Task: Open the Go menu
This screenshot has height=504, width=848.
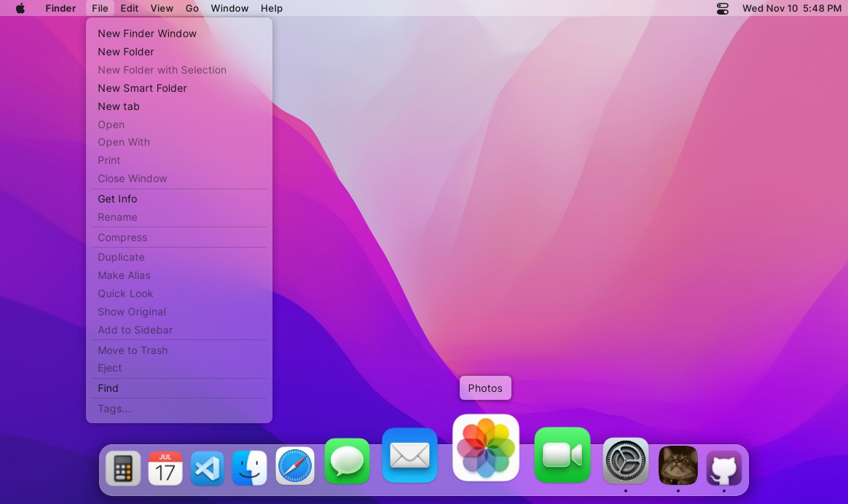Action: pyautogui.click(x=192, y=8)
